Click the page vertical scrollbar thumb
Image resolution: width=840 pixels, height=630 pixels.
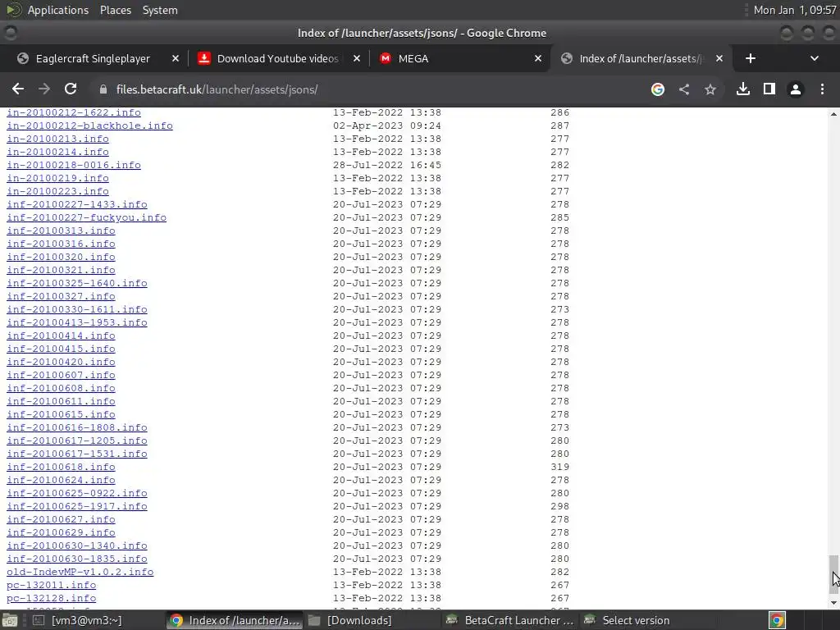pos(833,574)
